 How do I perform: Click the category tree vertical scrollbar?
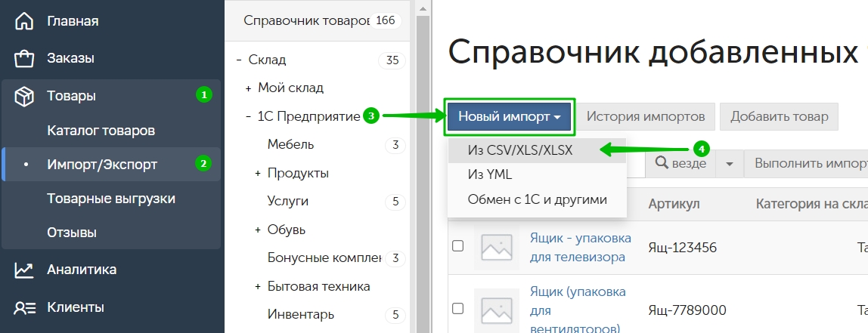(423, 174)
